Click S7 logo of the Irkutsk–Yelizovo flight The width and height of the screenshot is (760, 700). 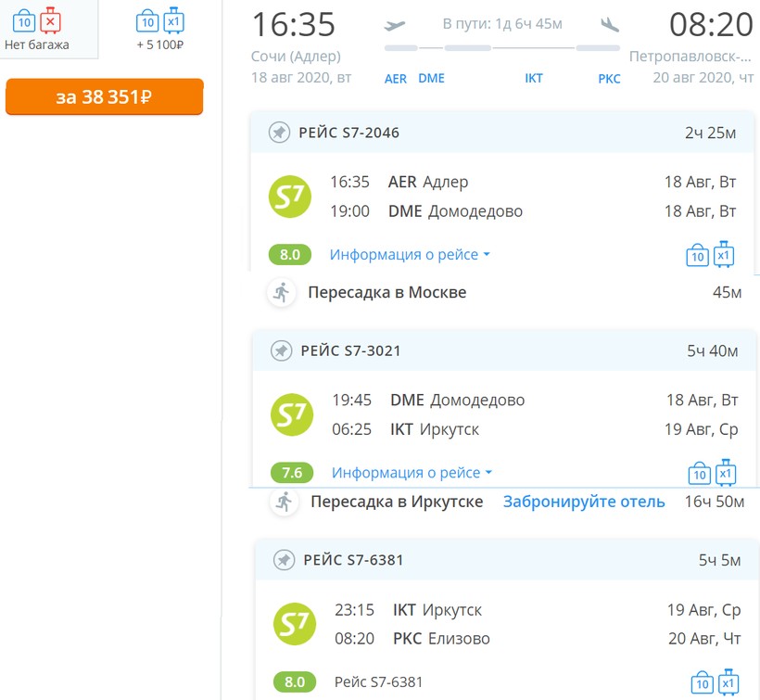[x=294, y=624]
